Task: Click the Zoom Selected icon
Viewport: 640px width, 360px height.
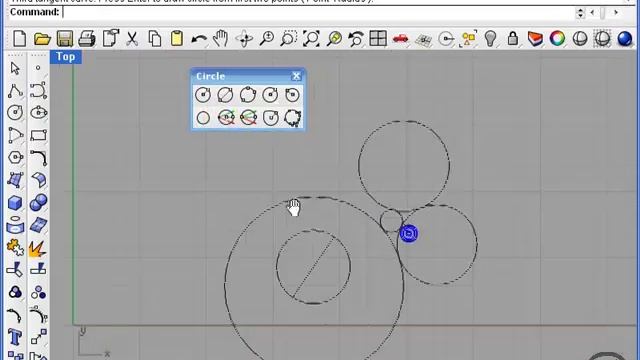Action: click(x=334, y=39)
